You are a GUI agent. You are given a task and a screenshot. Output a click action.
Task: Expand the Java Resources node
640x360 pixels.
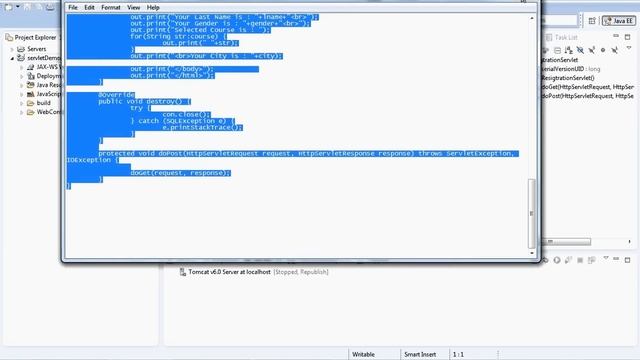(22, 85)
